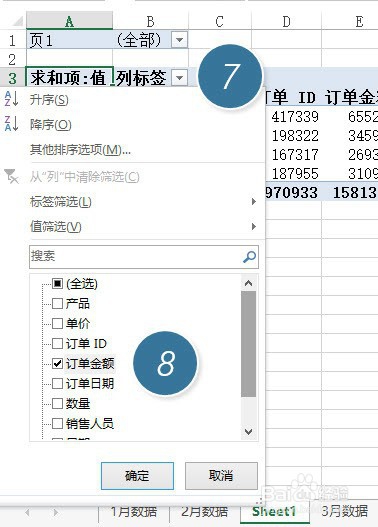Switch to the 3月数据 sheet tab
The height and width of the screenshot is (527, 378).
coord(345,512)
